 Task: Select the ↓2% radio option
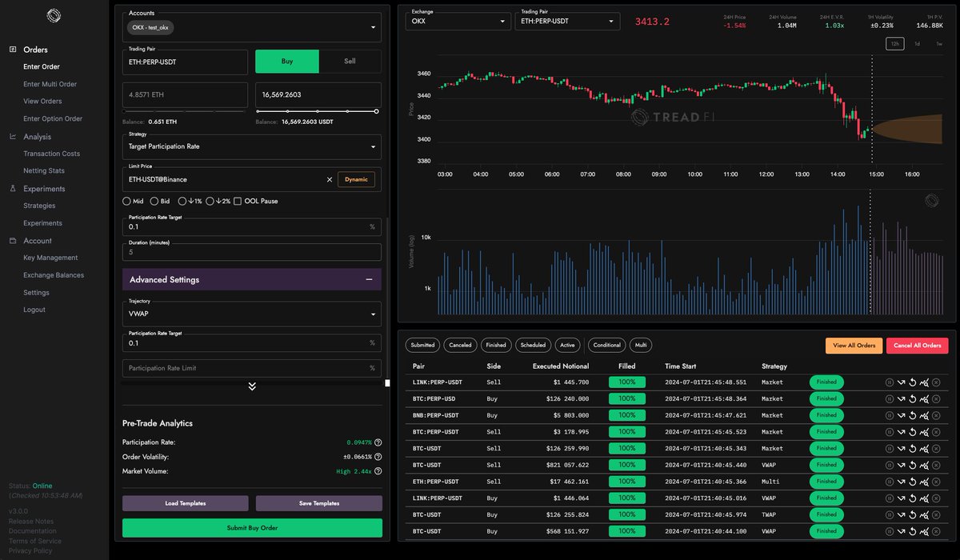[x=210, y=201]
